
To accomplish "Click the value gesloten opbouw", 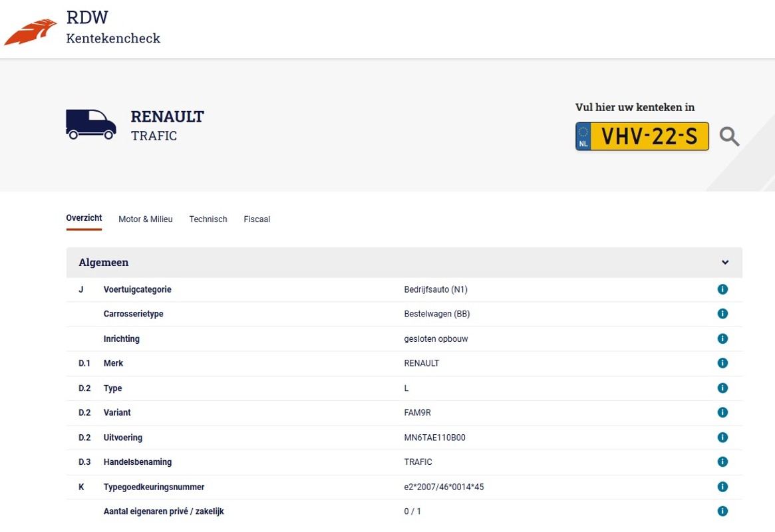I will coord(436,339).
